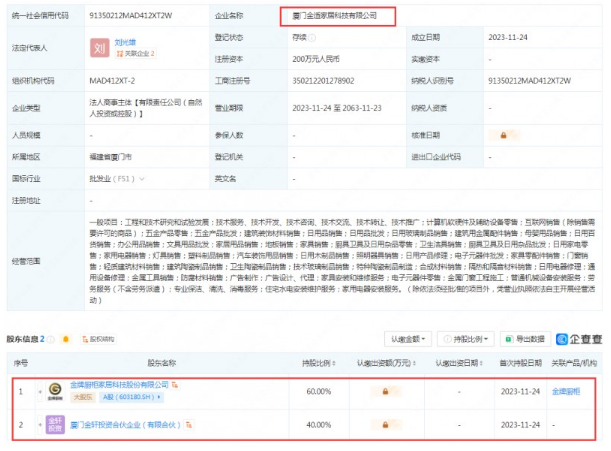
Task: Select the region value 福建省厦门市
Action: tap(110, 157)
